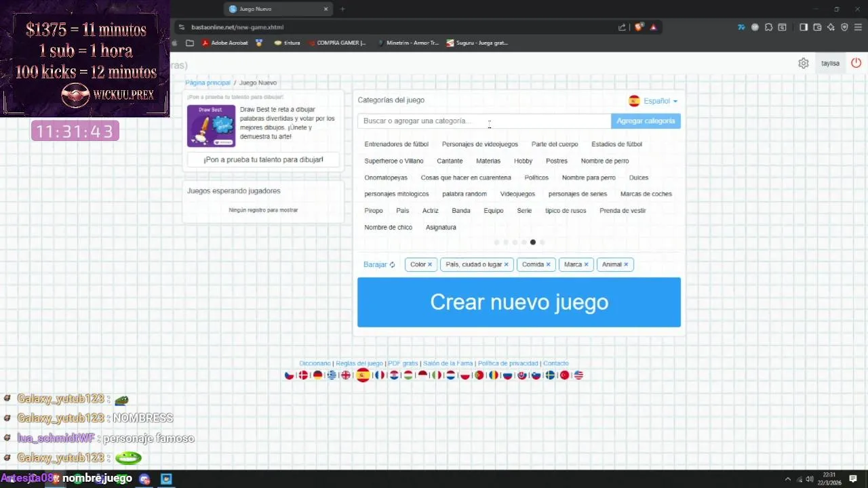Select the Romanian flag language
Image resolution: width=868 pixels, height=488 pixels.
(493, 375)
